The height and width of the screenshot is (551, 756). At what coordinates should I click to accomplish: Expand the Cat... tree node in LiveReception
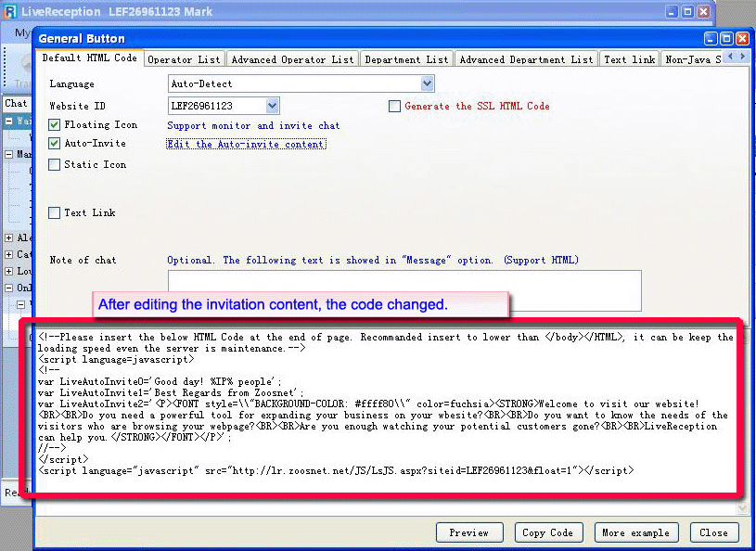(8, 254)
